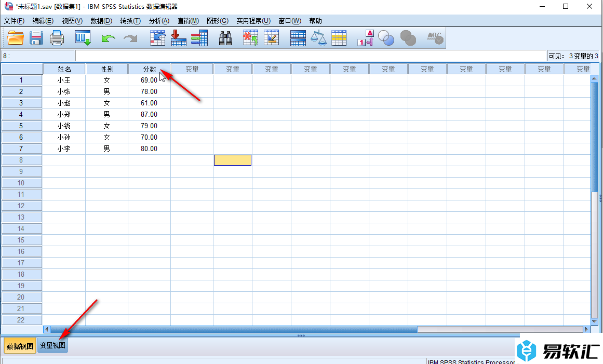Click the cell containing 小李
This screenshot has width=603, height=364.
coord(64,149)
